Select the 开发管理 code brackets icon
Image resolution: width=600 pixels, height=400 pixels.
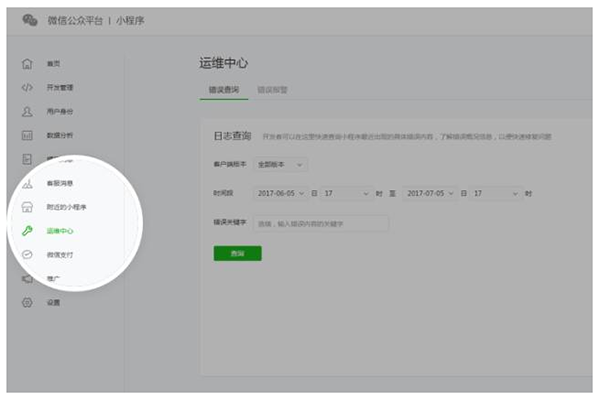[28, 87]
